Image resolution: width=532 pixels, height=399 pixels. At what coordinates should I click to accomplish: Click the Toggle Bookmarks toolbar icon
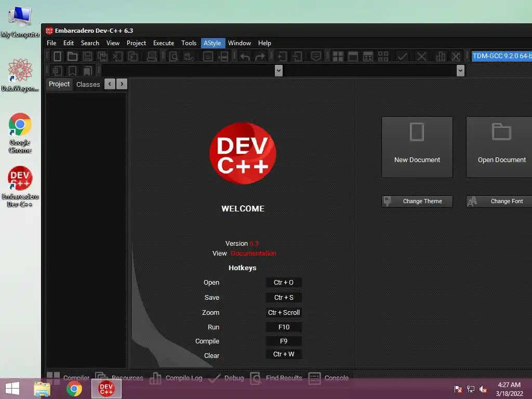72,71
